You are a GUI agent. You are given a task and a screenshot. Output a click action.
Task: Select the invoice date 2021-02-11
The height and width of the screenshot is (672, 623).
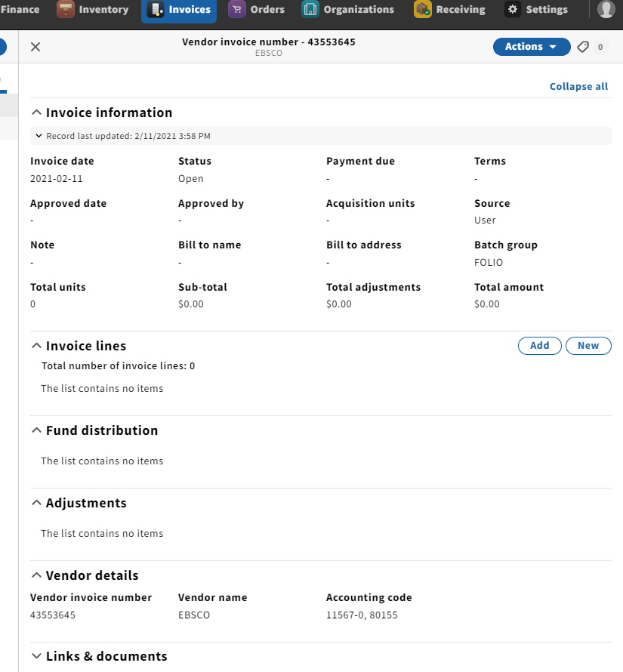(56, 179)
